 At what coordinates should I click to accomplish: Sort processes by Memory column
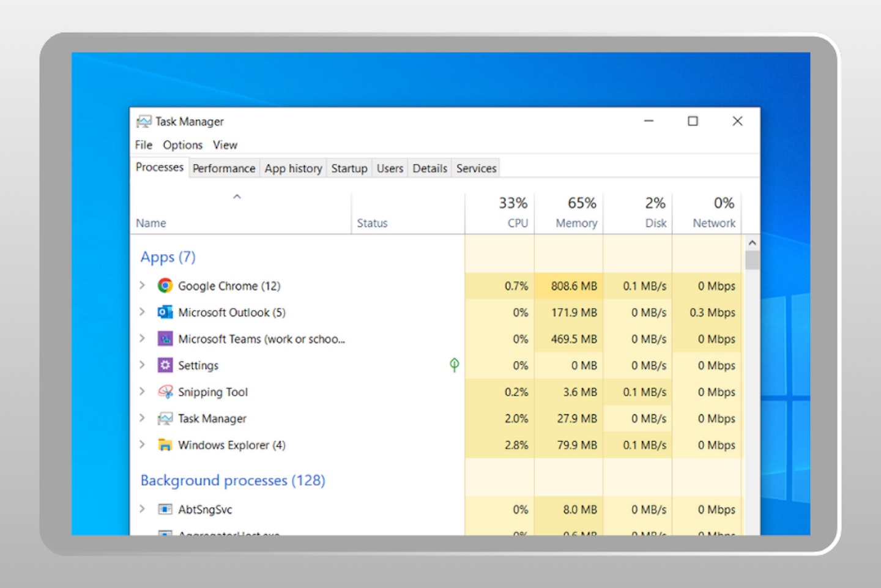tap(569, 213)
